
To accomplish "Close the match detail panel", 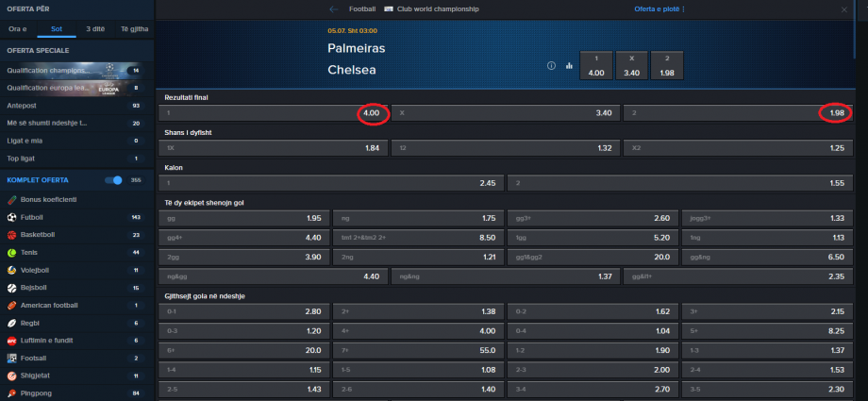I will tap(844, 9).
